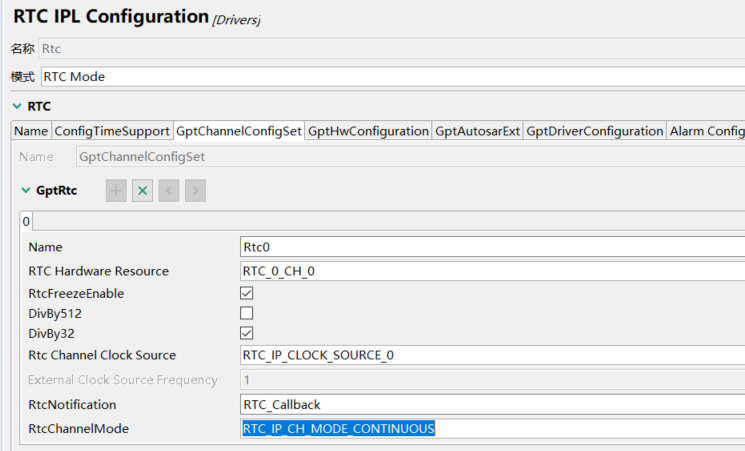Click the move-left arrow icon beside GptRtc

click(x=169, y=191)
